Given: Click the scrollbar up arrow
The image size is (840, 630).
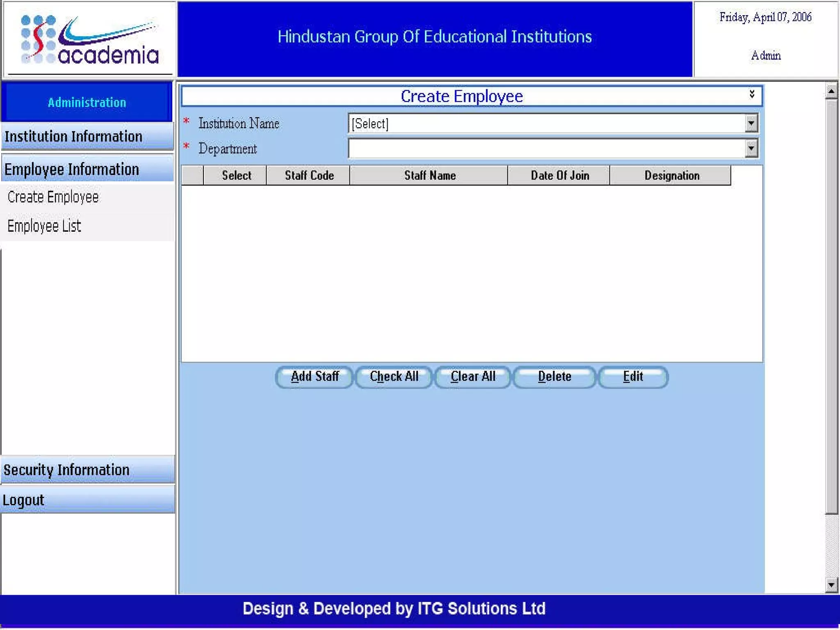Looking at the screenshot, I should pos(831,91).
